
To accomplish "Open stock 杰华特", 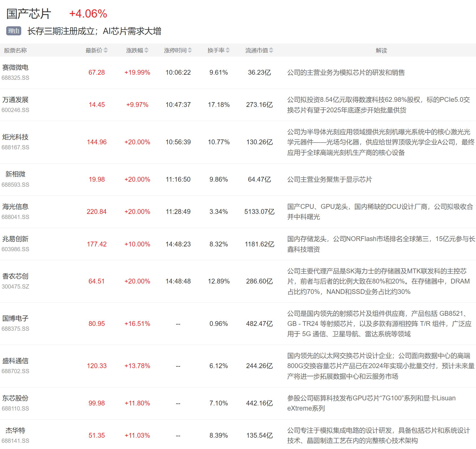I will tap(15, 430).
